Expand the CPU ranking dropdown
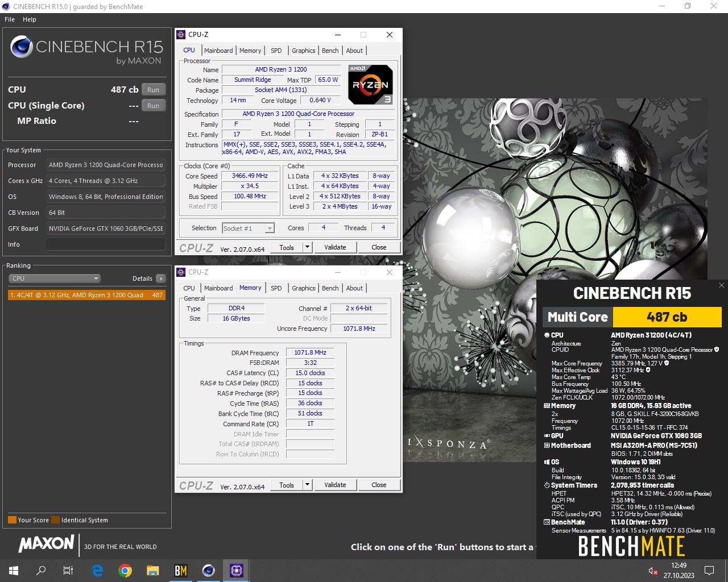 [x=55, y=278]
